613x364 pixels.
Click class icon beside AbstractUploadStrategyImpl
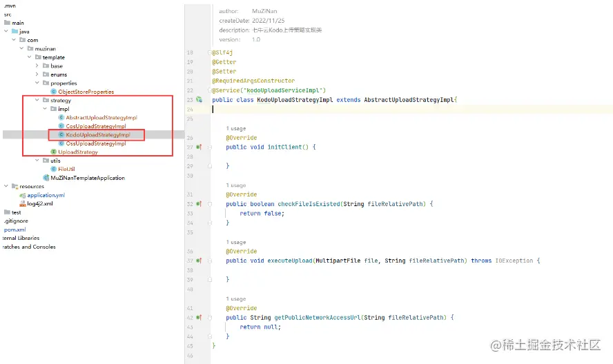tap(61, 118)
